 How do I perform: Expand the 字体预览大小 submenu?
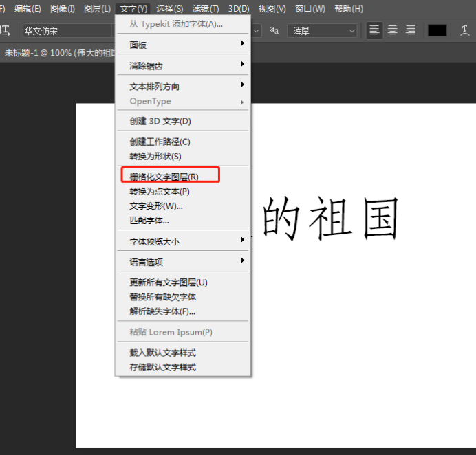tap(183, 241)
